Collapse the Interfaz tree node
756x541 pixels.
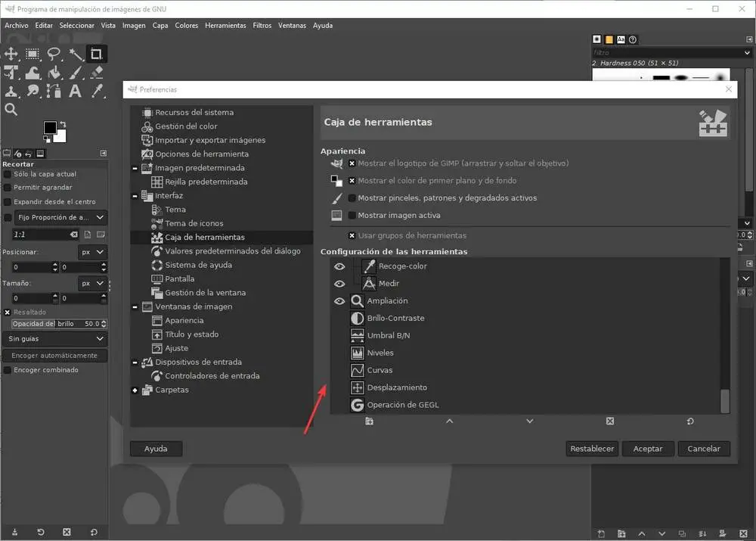(x=135, y=197)
